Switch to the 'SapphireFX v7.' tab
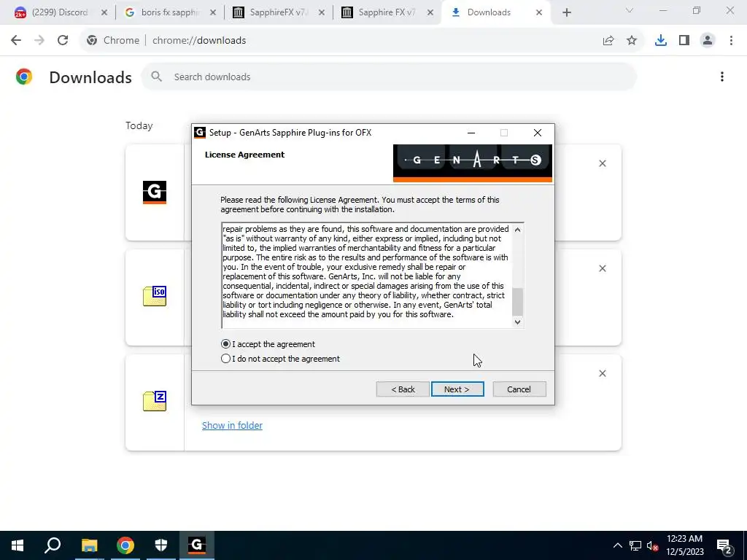Viewport: 747px width, 560px height. tap(271, 12)
